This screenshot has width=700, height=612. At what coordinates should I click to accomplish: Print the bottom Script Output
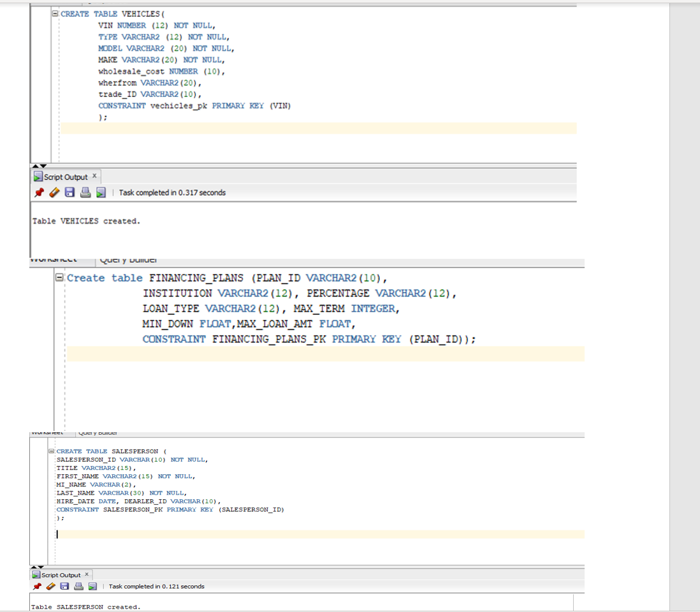tap(78, 586)
